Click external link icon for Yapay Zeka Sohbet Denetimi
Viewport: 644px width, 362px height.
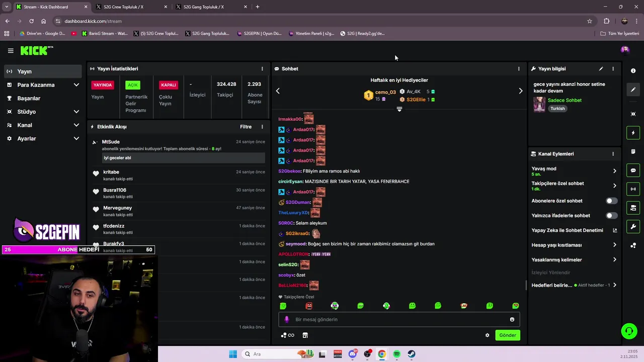615,230
